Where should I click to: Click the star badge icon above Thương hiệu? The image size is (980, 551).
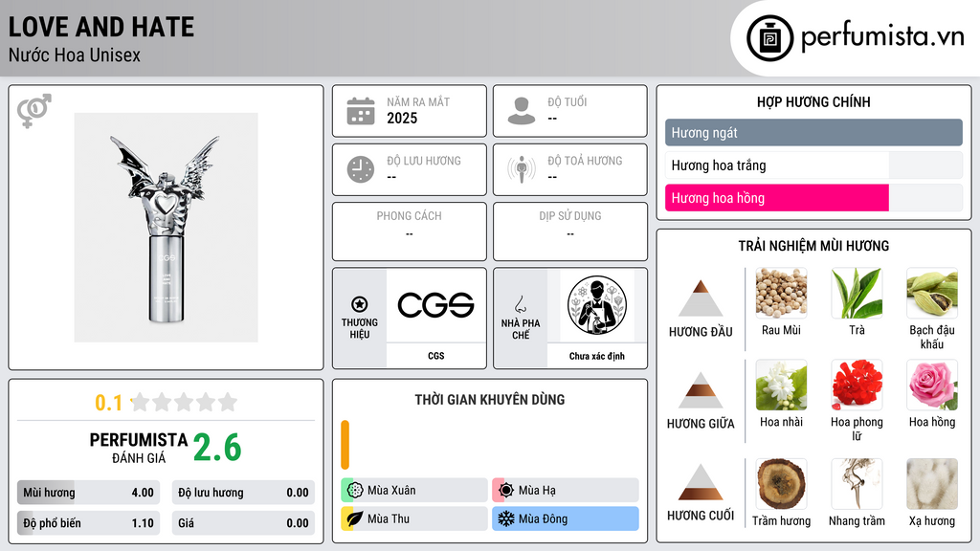pyautogui.click(x=360, y=304)
